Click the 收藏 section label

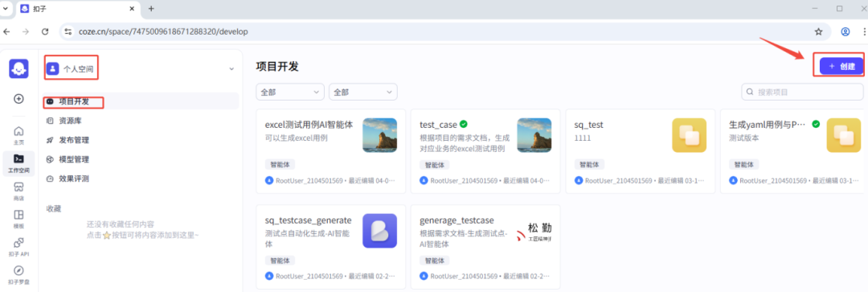pos(54,208)
